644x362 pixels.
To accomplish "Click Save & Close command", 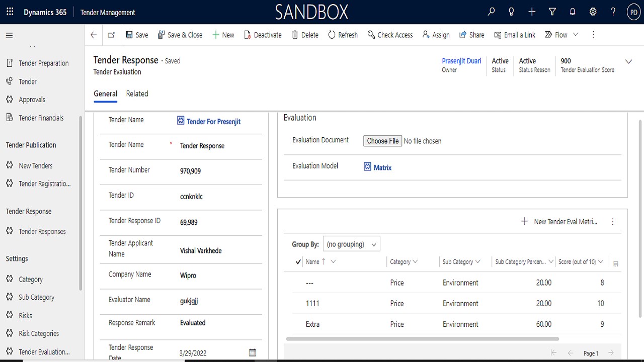I will tap(180, 35).
